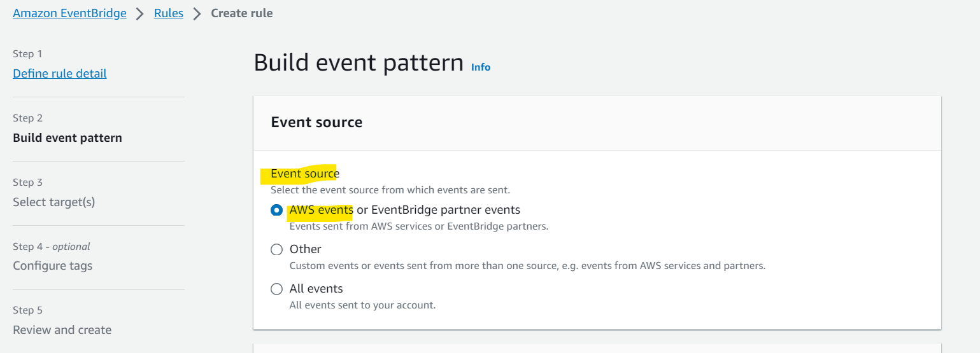
Task: Go to the Rules breadcrumb link
Action: (x=169, y=13)
